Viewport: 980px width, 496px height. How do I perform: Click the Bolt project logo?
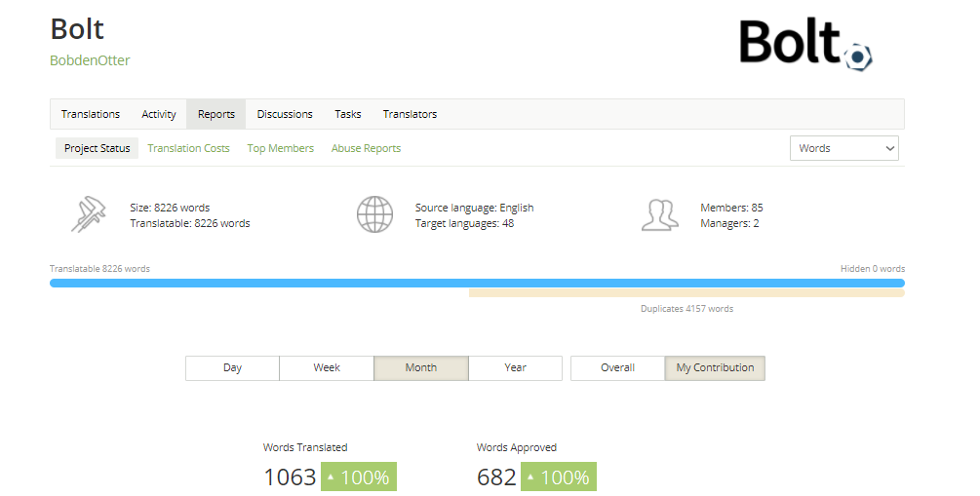point(805,44)
